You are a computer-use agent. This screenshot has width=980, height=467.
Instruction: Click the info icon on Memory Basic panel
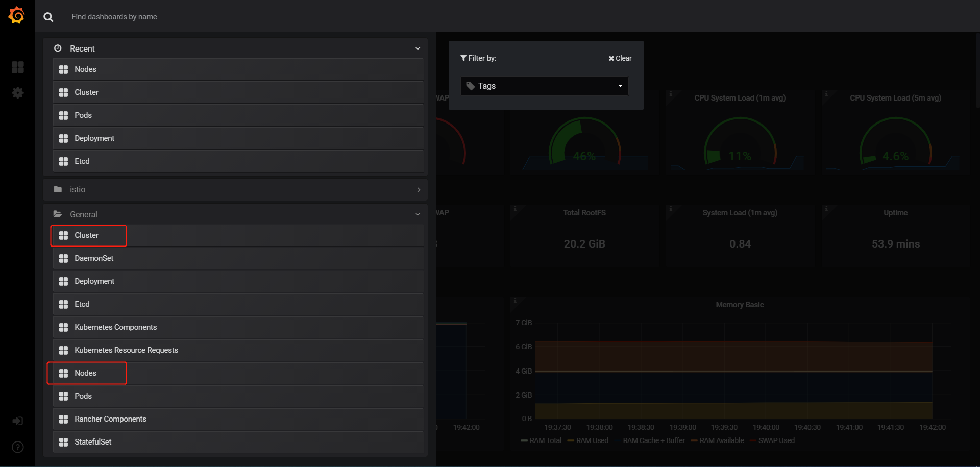point(515,301)
